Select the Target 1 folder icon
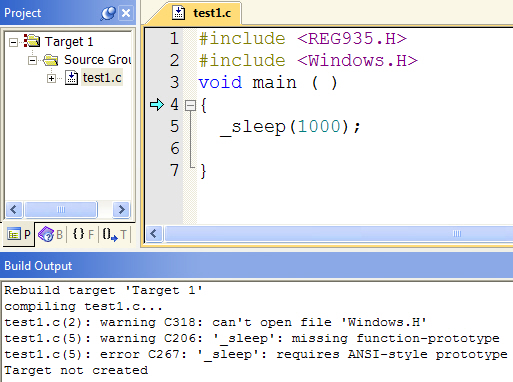 pos(32,41)
